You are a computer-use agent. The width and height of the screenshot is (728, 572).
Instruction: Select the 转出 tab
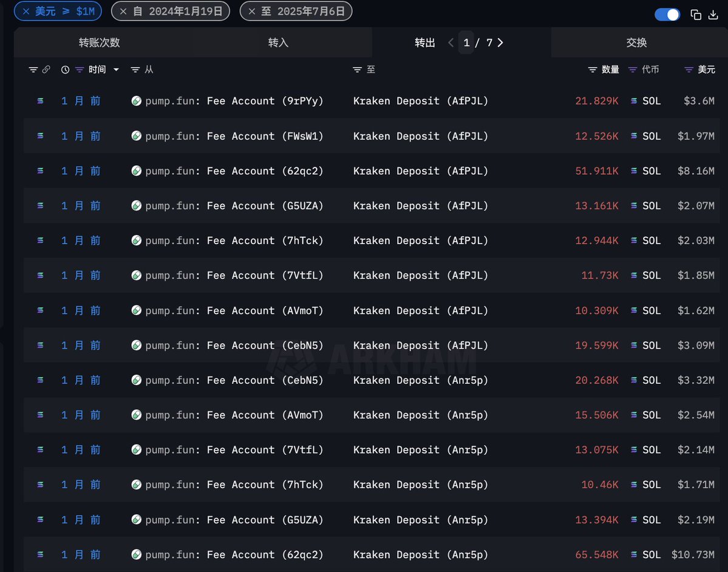pos(425,43)
